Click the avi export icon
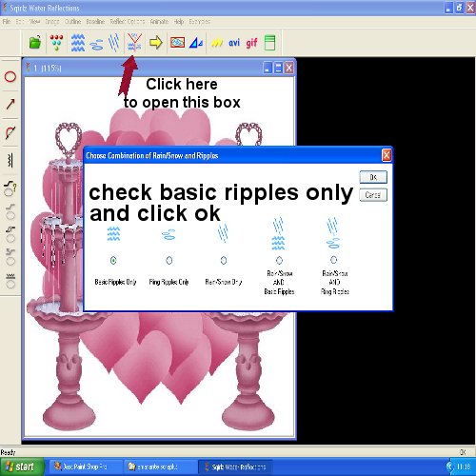Image resolution: width=476 pixels, height=476 pixels. coord(234,43)
